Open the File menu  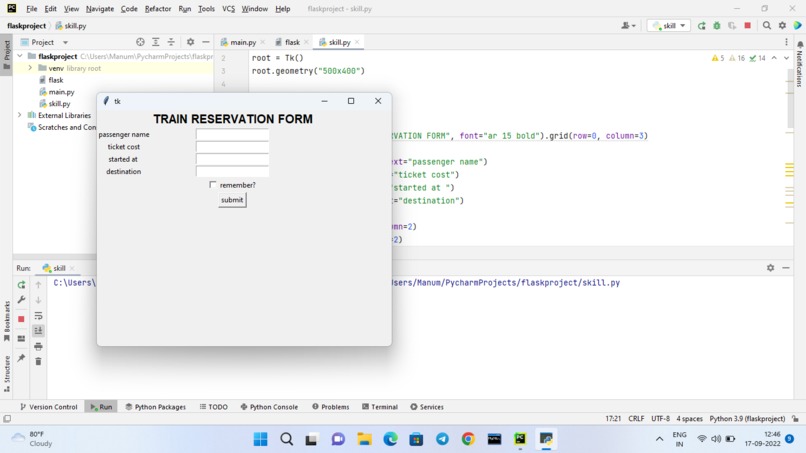tap(31, 9)
